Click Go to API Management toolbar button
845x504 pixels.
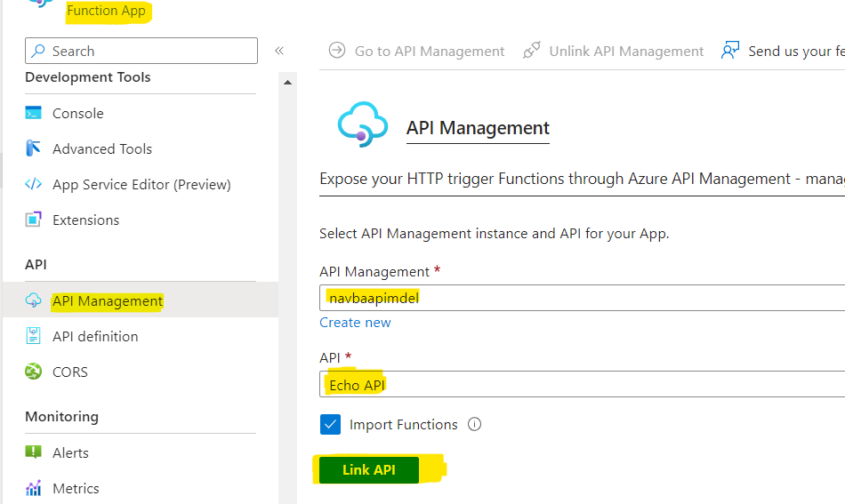416,51
